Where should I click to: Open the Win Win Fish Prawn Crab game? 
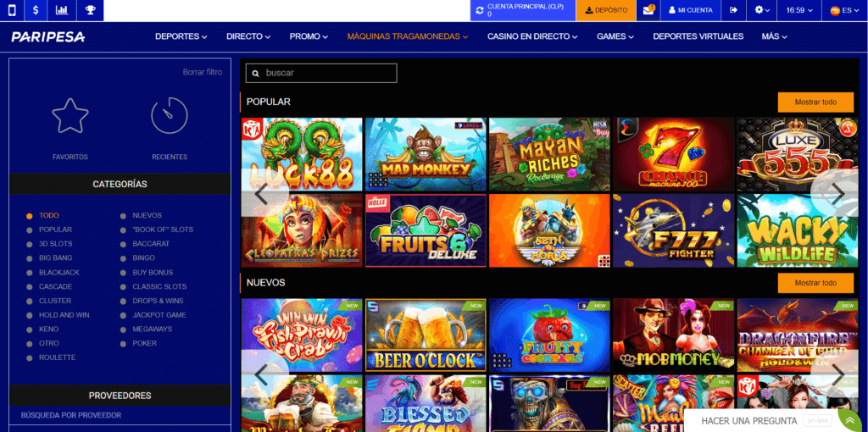pos(302,335)
